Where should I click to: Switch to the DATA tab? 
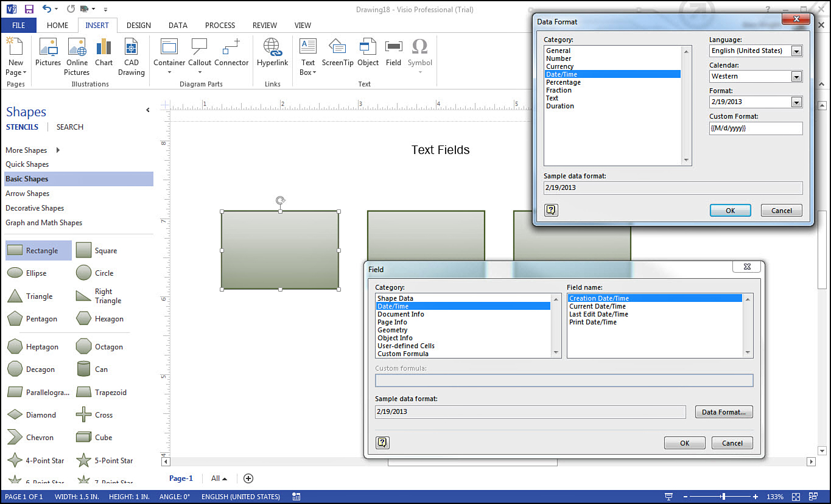point(178,26)
